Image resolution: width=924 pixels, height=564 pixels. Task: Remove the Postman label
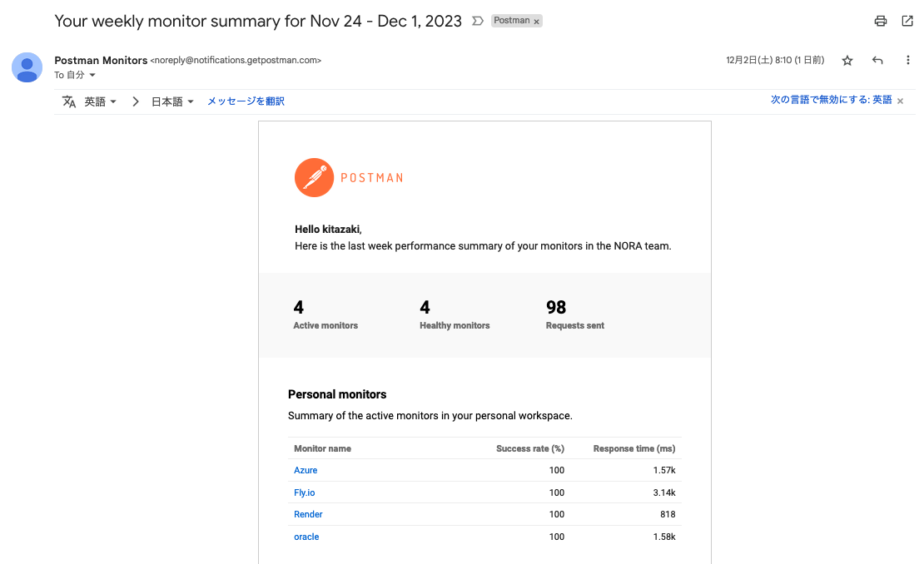point(537,22)
